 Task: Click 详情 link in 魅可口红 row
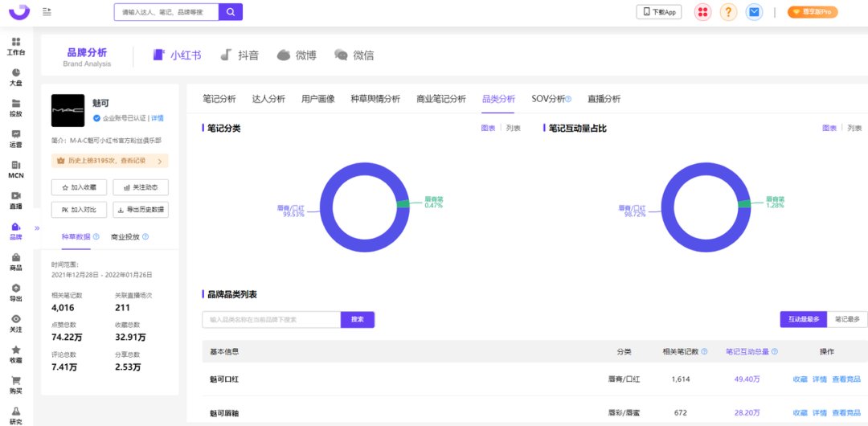(819, 379)
